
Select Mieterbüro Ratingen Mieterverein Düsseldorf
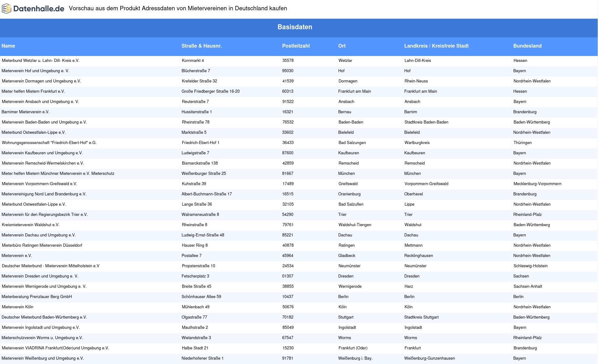point(42,245)
